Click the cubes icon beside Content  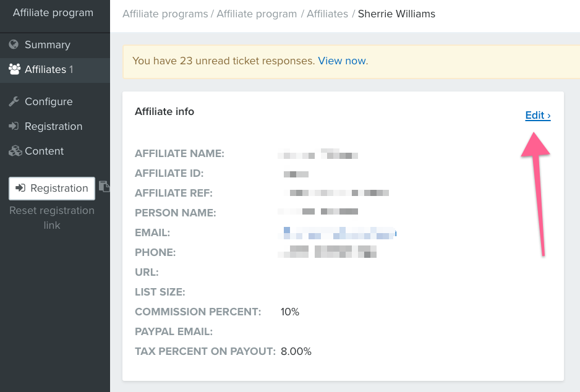point(14,151)
